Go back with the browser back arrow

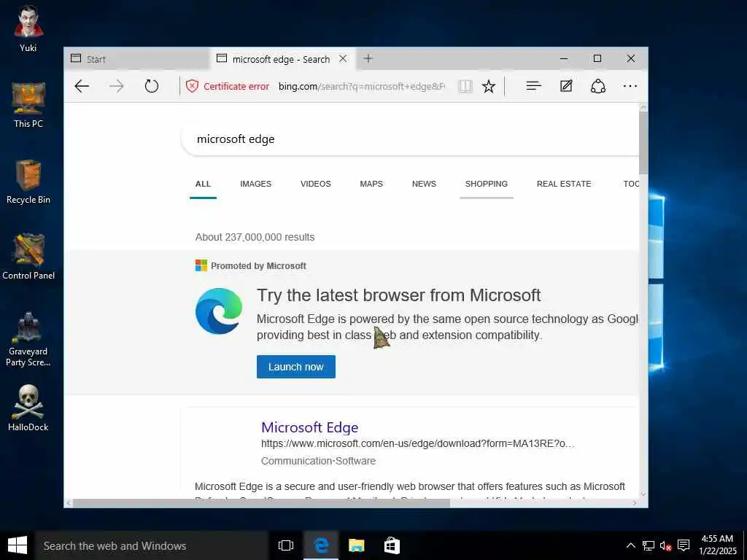[82, 86]
